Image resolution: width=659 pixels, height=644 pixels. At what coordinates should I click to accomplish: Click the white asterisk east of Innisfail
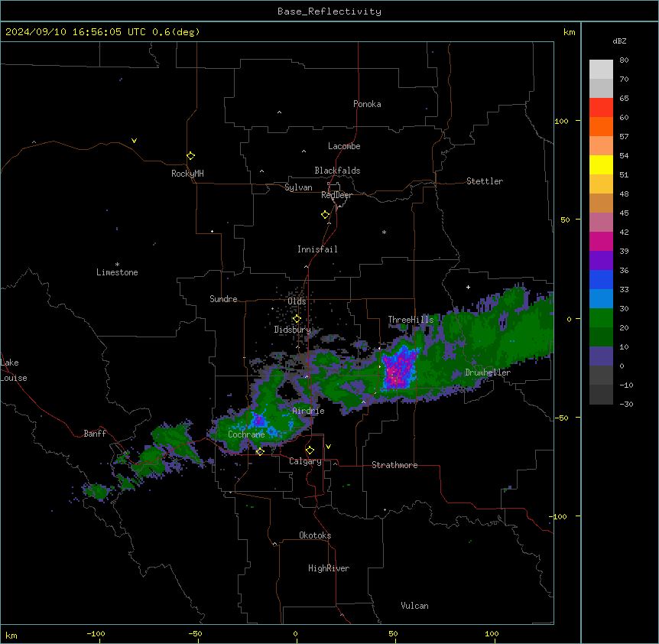[x=384, y=232]
